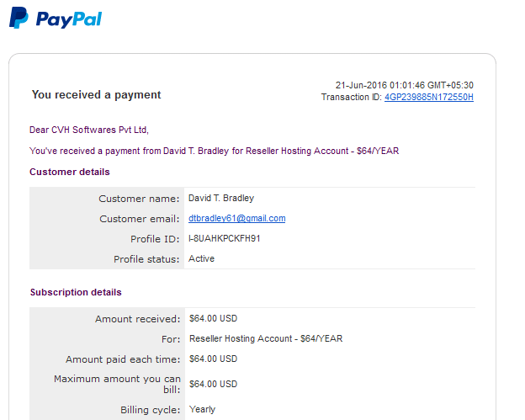Click the "For:" Reseller Hosting Account value

(x=266, y=338)
